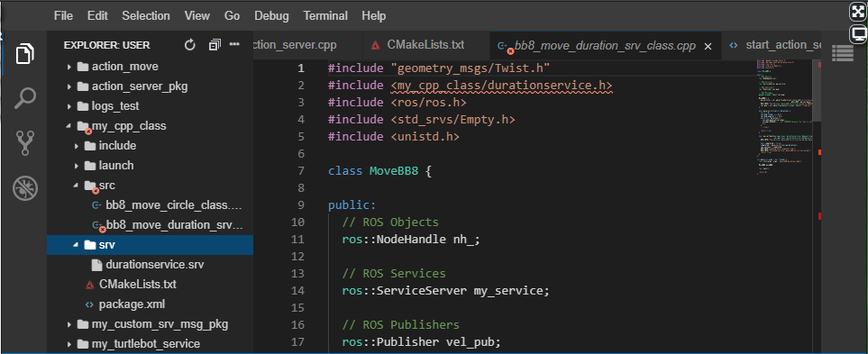The height and width of the screenshot is (354, 868).
Task: Click the <unistd.h> include line
Action: 394,137
